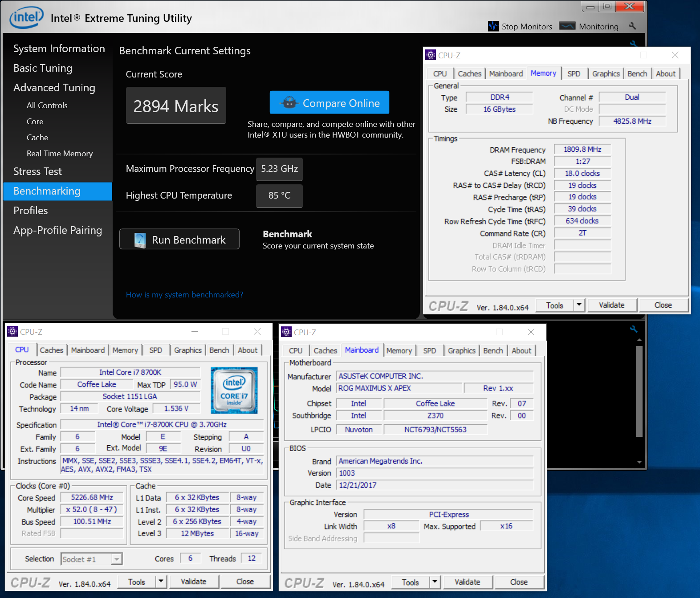Click the 85 °C temperature value
The width and height of the screenshot is (700, 598).
coord(279,195)
